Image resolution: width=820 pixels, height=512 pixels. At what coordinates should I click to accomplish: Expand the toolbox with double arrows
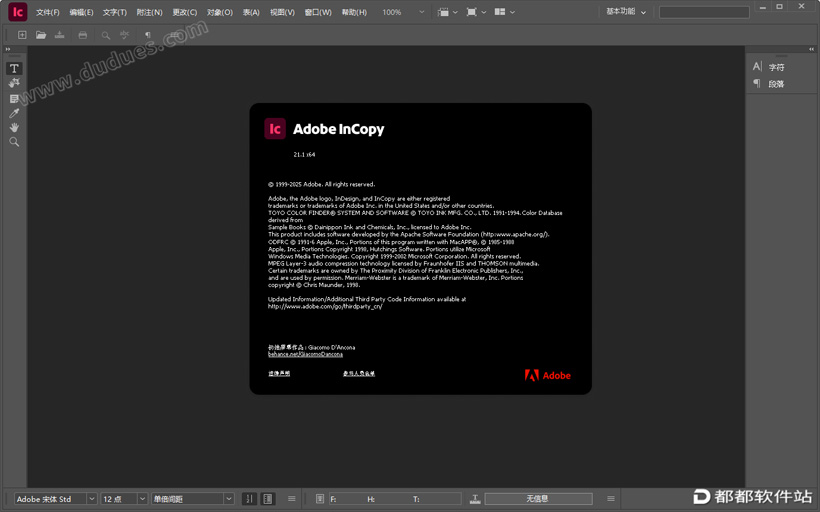point(8,49)
